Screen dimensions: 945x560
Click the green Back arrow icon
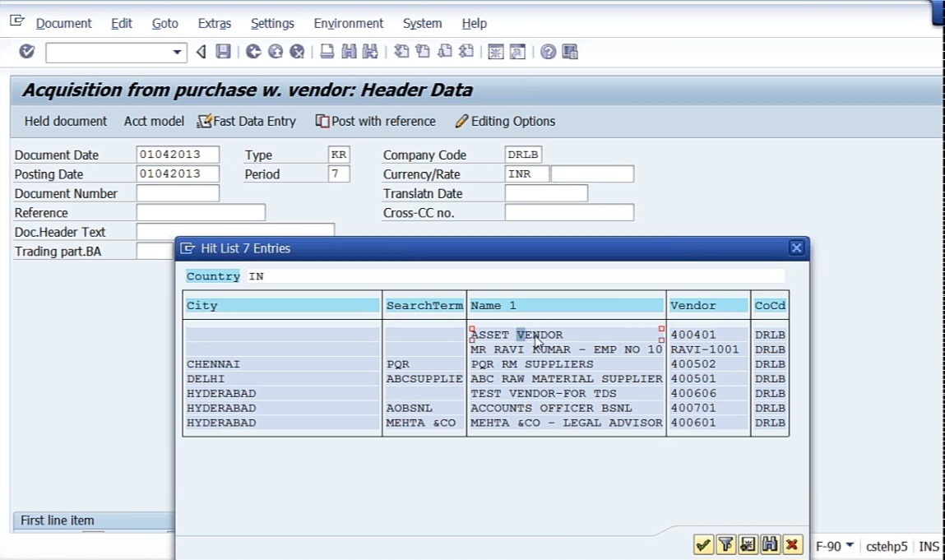pos(253,52)
